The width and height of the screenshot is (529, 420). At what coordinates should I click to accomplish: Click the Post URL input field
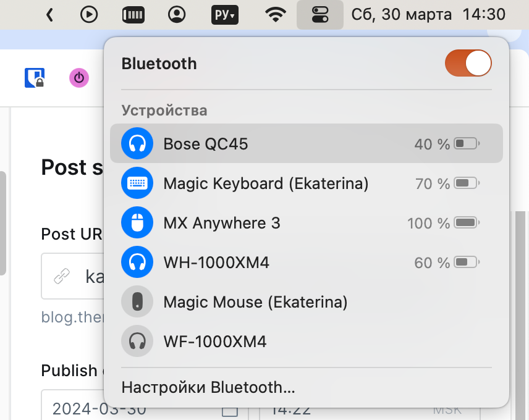pos(72,276)
